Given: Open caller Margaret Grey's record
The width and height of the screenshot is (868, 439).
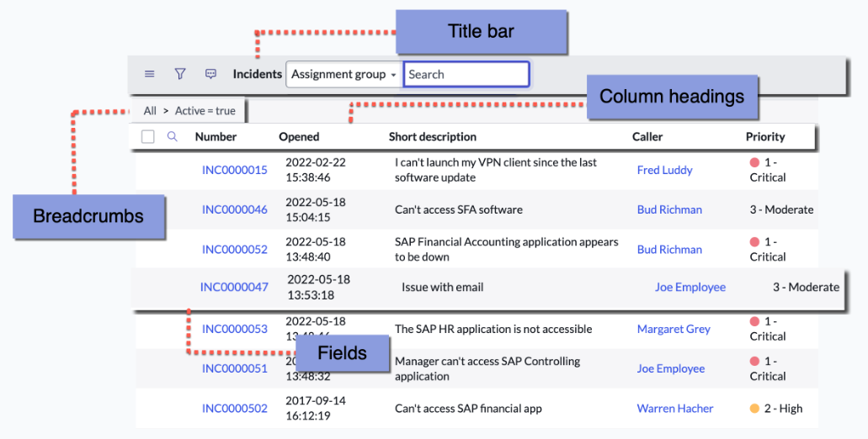Looking at the screenshot, I should pyautogui.click(x=674, y=329).
